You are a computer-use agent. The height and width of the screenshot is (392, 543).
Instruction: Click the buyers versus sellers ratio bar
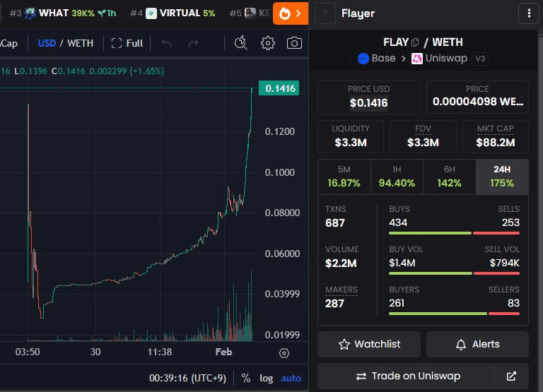click(x=454, y=314)
